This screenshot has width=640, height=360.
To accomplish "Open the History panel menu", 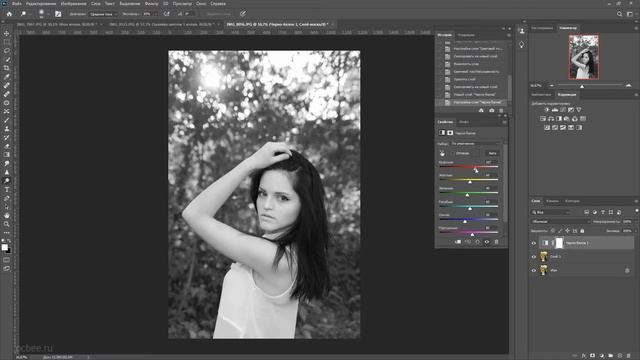I will tap(509, 35).
